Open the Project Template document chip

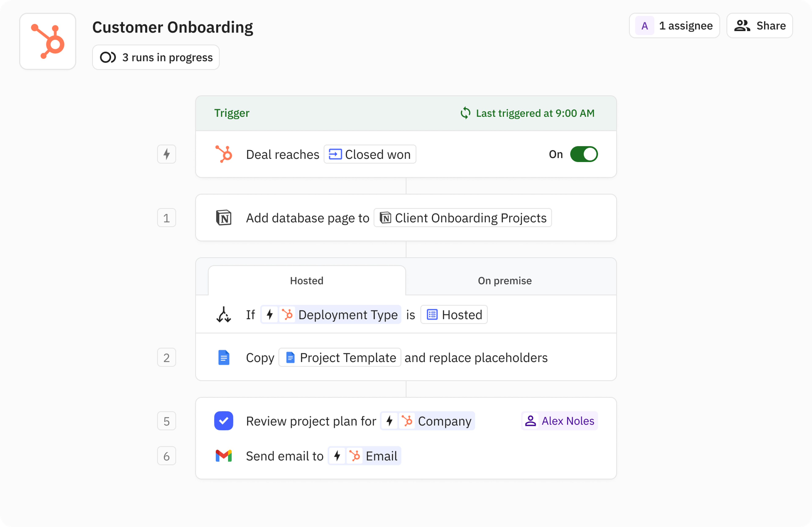(340, 358)
